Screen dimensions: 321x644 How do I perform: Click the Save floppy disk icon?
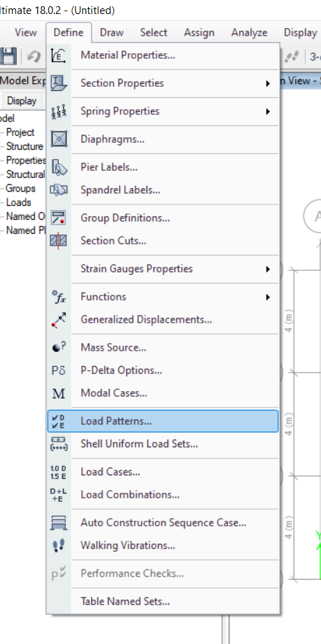coord(8,56)
